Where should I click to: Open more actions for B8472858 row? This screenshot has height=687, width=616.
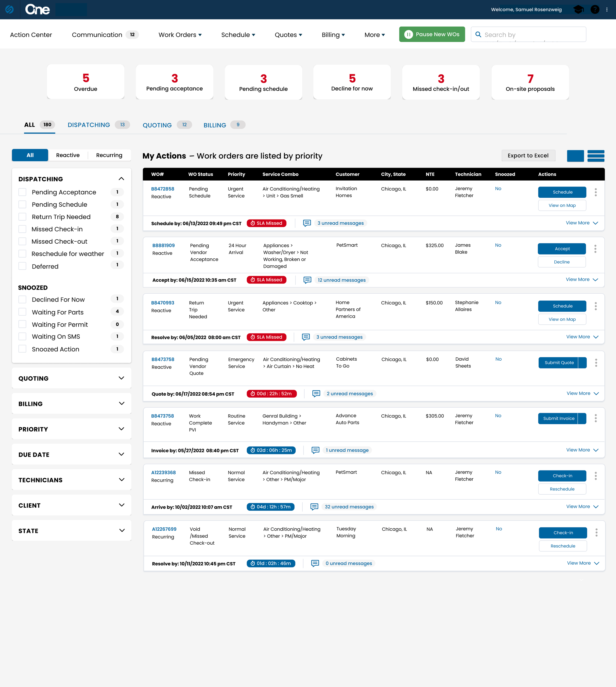596,192
